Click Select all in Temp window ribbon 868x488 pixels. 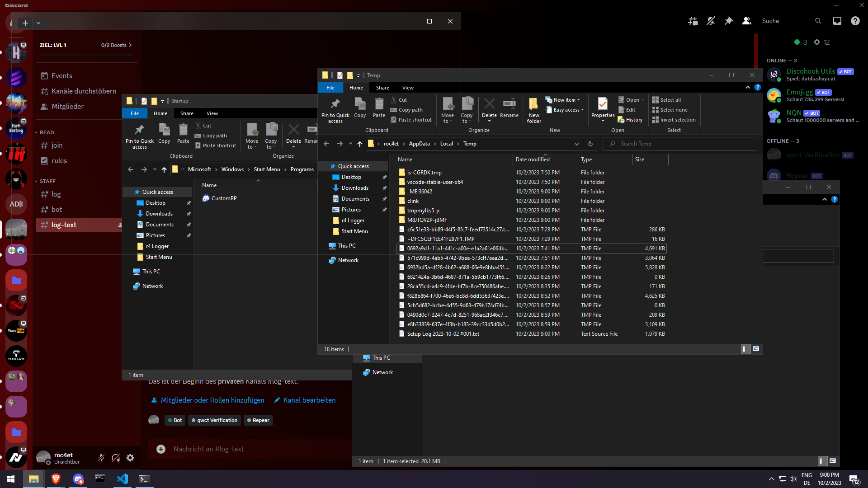(x=666, y=100)
